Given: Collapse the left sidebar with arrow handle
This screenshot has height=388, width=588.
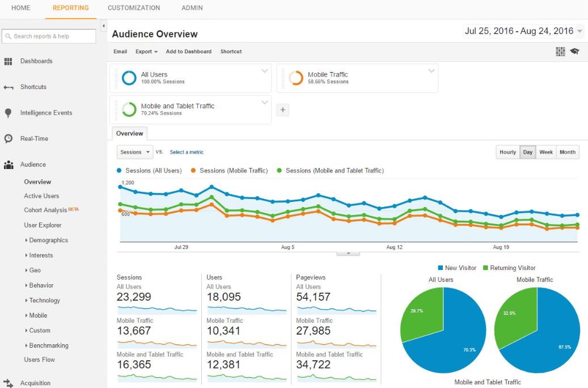Looking at the screenshot, I should click(x=103, y=26).
